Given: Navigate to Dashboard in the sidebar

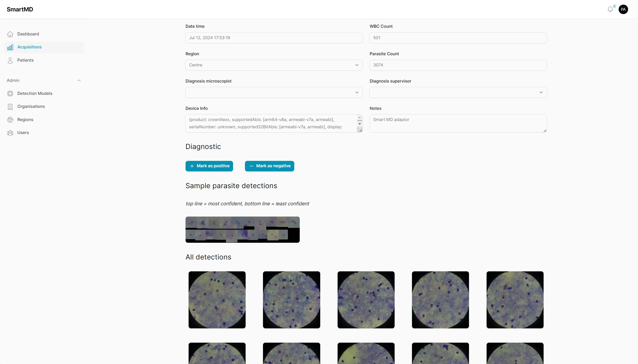Looking at the screenshot, I should tap(28, 34).
